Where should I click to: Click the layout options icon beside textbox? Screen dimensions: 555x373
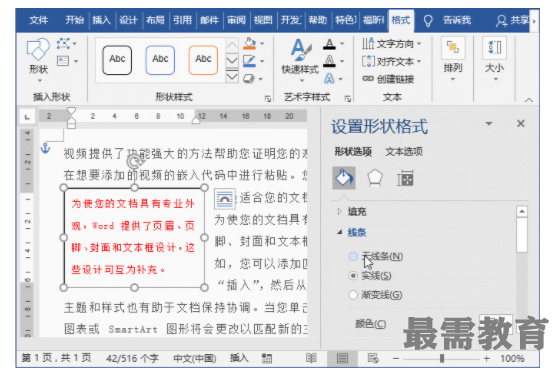click(x=225, y=199)
